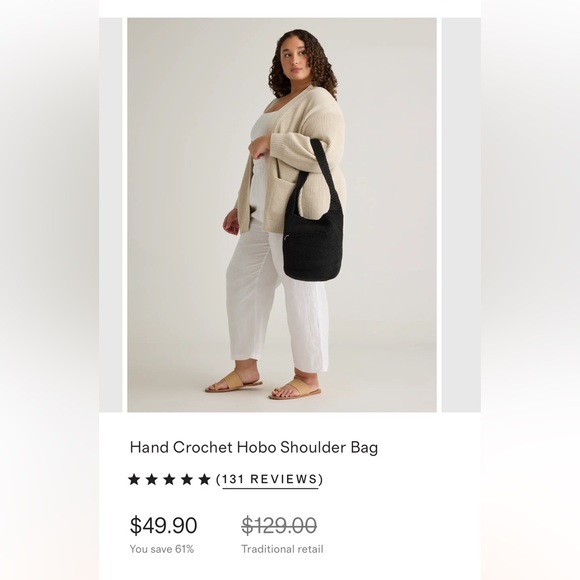The image size is (580, 580).
Task: Click the $49.90 sale price
Action: tap(163, 525)
